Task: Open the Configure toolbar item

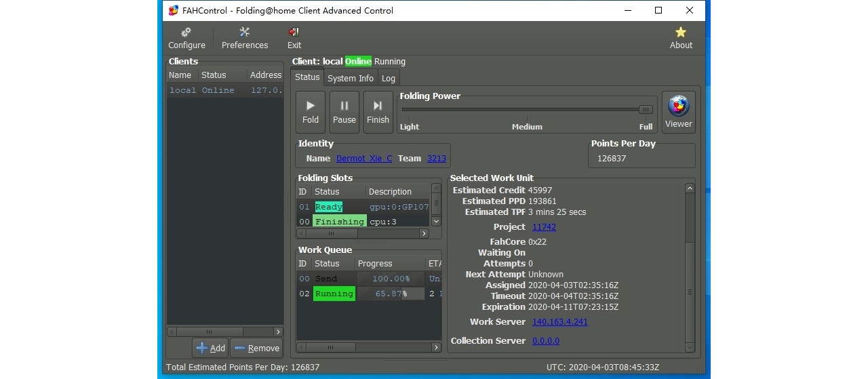Action: point(186,38)
